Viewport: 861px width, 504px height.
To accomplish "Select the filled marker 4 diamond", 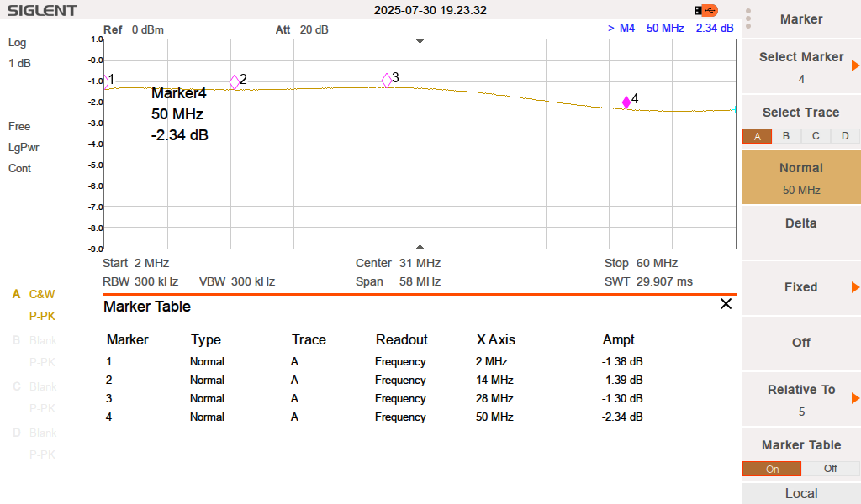I will pyautogui.click(x=626, y=102).
